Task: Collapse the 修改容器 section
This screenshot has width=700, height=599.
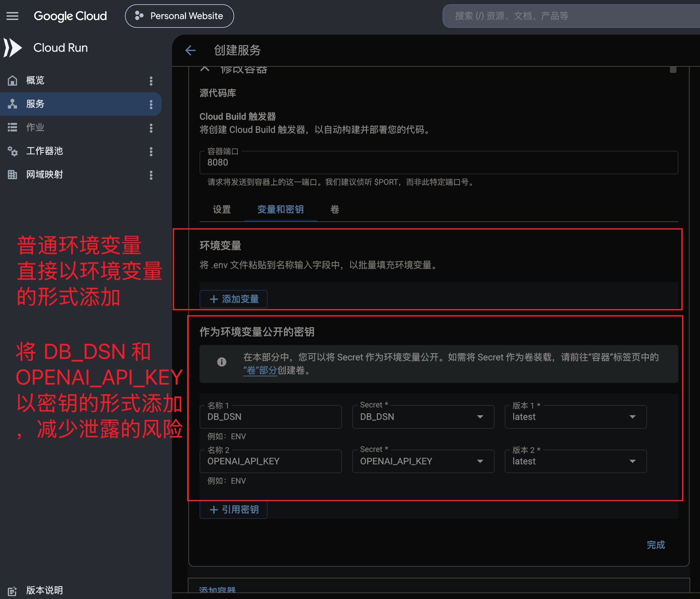Action: 205,69
